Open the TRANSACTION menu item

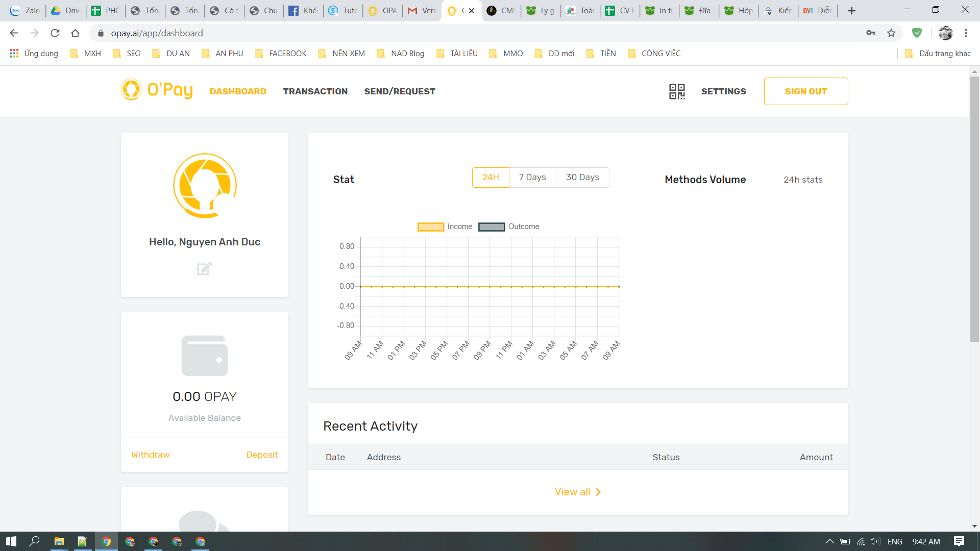click(315, 91)
